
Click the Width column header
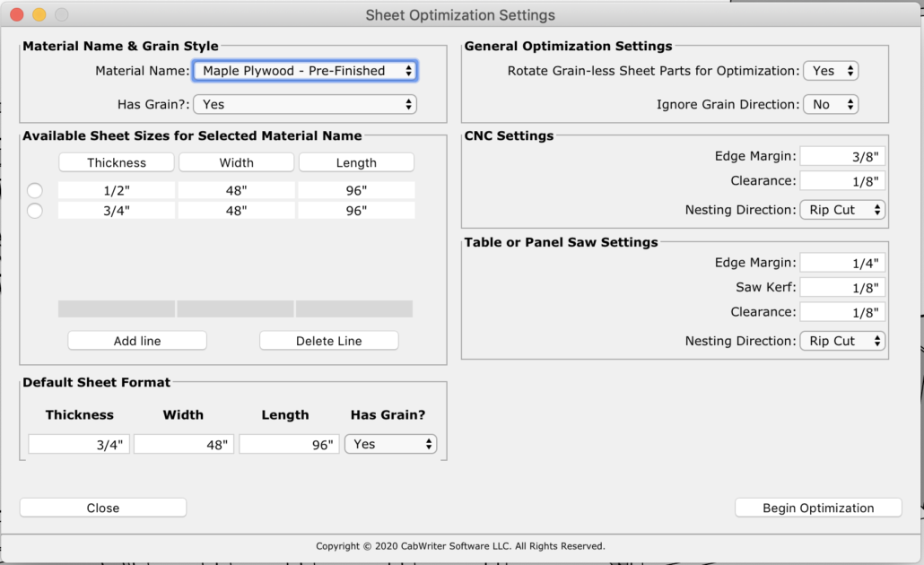[236, 162]
